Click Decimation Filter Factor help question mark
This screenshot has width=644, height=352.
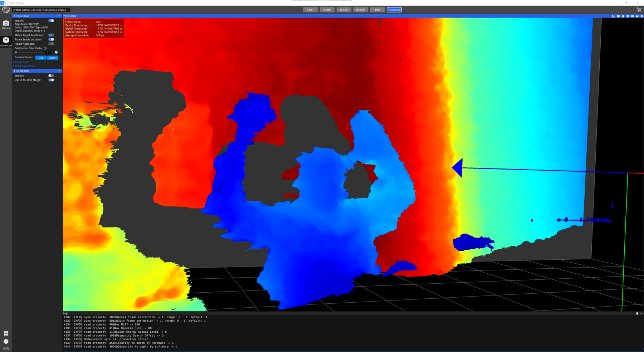tap(45, 48)
